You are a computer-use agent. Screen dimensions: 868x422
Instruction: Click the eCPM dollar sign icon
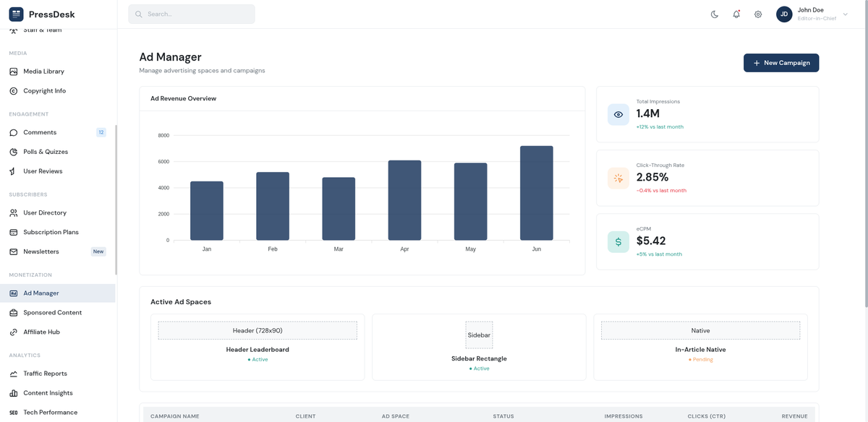pos(618,242)
